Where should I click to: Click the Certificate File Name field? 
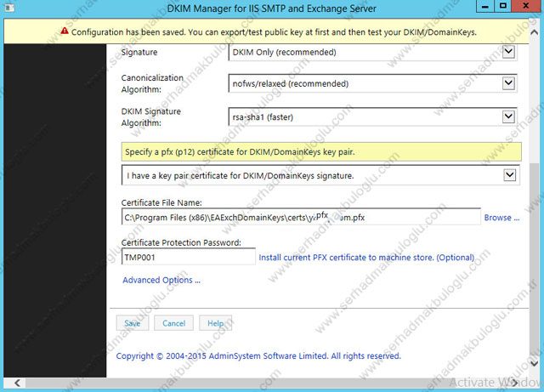pos(301,218)
